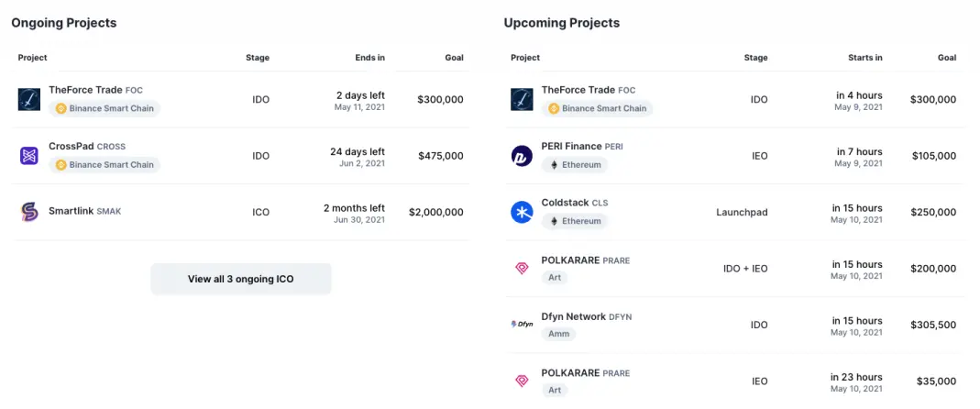Image resolution: width=980 pixels, height=409 pixels.
Task: Click POLKARARE diamond logo in IDO + IEO row
Action: pos(522,269)
